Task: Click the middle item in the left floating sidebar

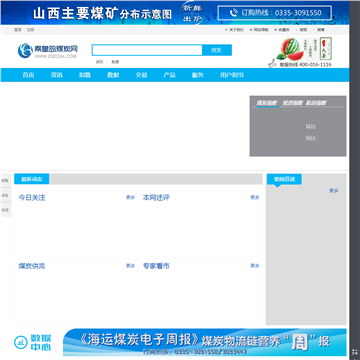Action: [6, 195]
